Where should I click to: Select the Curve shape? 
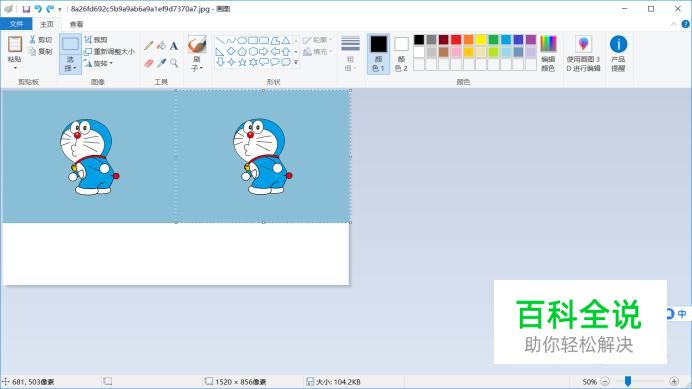pyautogui.click(x=231, y=41)
